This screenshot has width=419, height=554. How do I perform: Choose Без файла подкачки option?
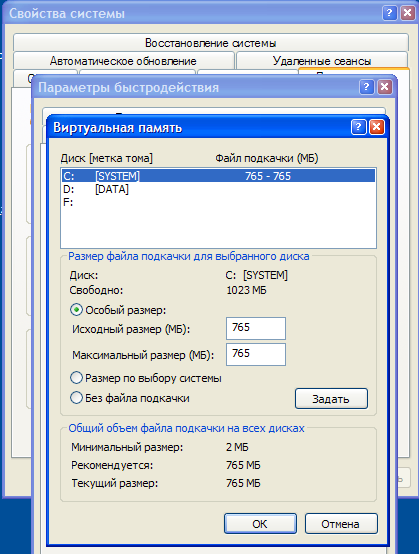[76, 397]
